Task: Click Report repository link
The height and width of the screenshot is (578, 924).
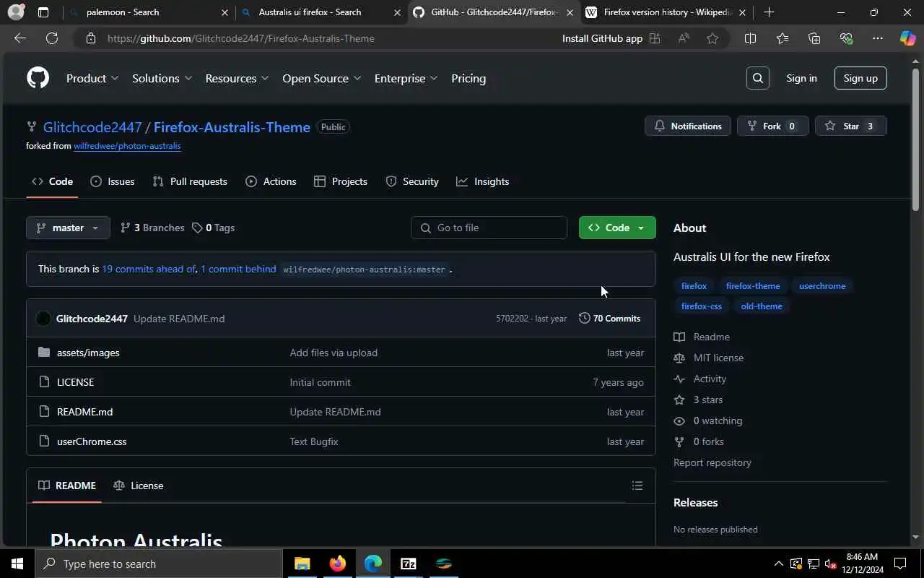Action: click(712, 462)
